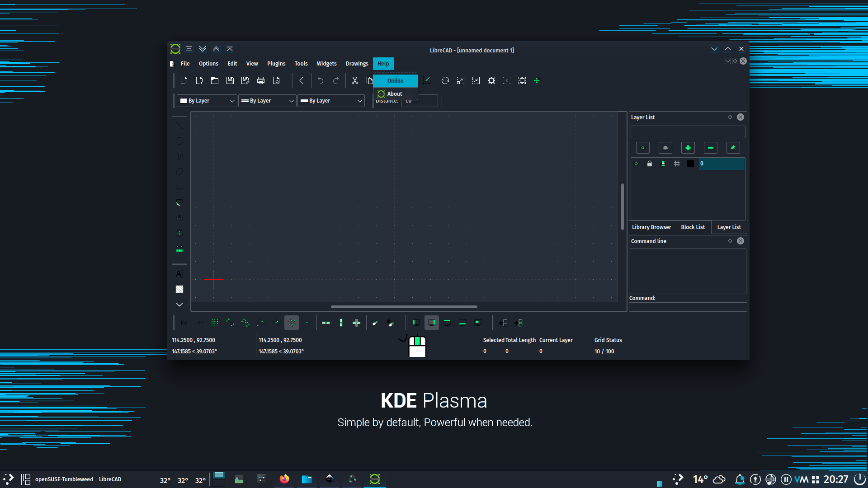Switch to Block List tab
868x488 pixels.
point(693,227)
